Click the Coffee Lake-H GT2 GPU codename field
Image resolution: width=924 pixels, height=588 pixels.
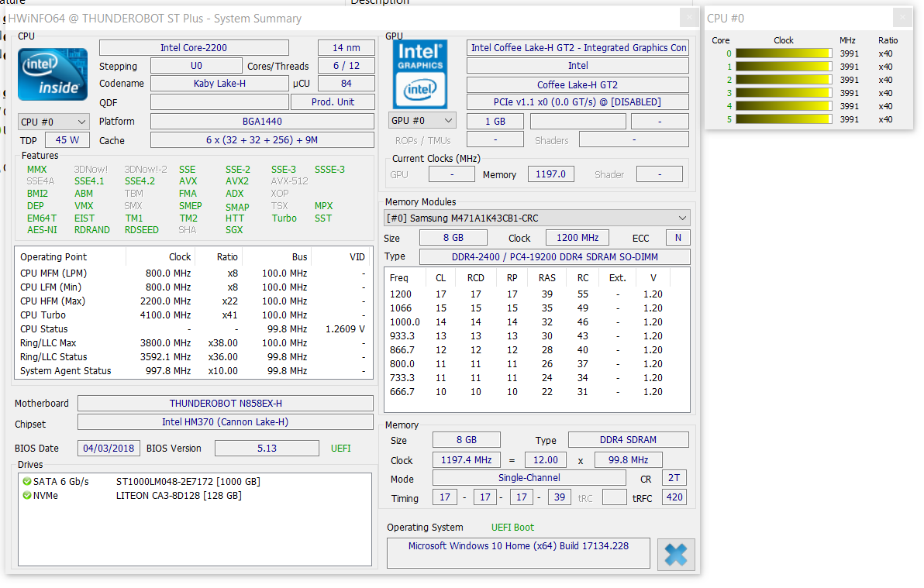tap(577, 85)
